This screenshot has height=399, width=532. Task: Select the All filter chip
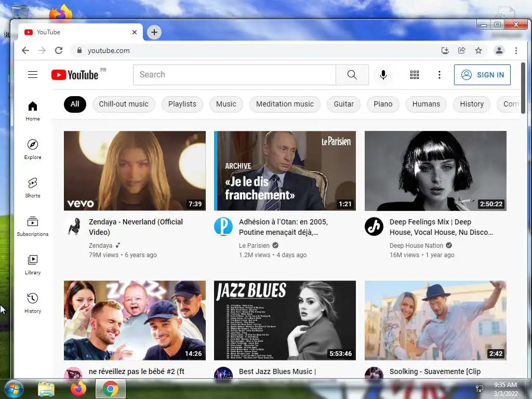(x=75, y=104)
